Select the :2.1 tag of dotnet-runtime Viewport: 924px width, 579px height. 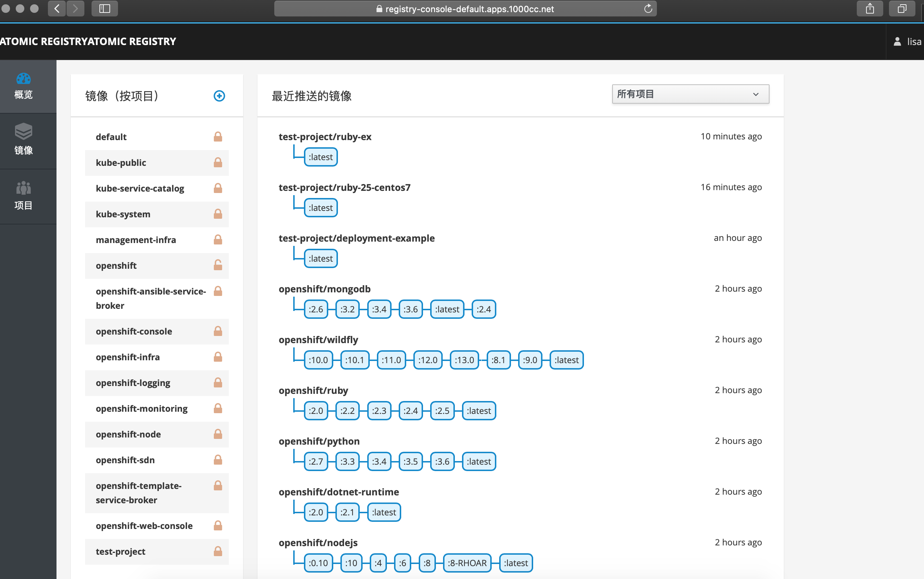348,512
